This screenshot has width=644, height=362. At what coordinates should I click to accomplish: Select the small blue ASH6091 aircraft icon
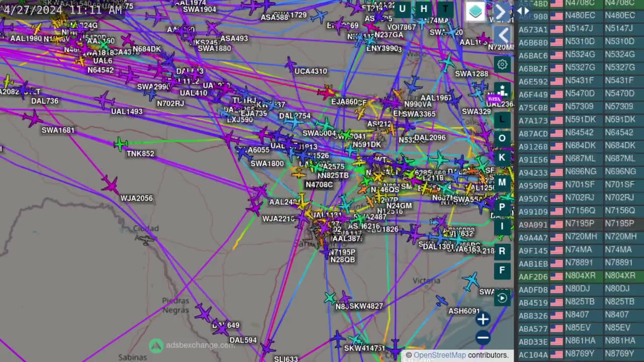441,301
